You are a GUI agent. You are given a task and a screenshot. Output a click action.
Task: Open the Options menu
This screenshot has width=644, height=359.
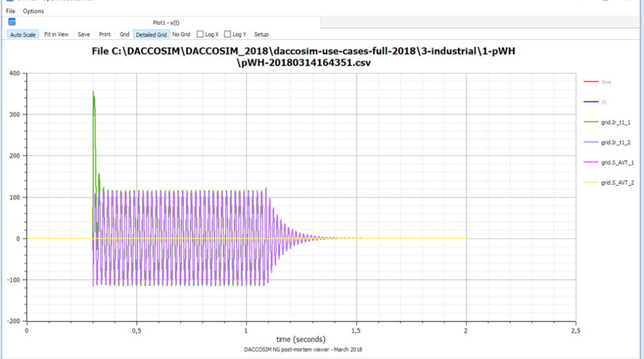pyautogui.click(x=33, y=11)
